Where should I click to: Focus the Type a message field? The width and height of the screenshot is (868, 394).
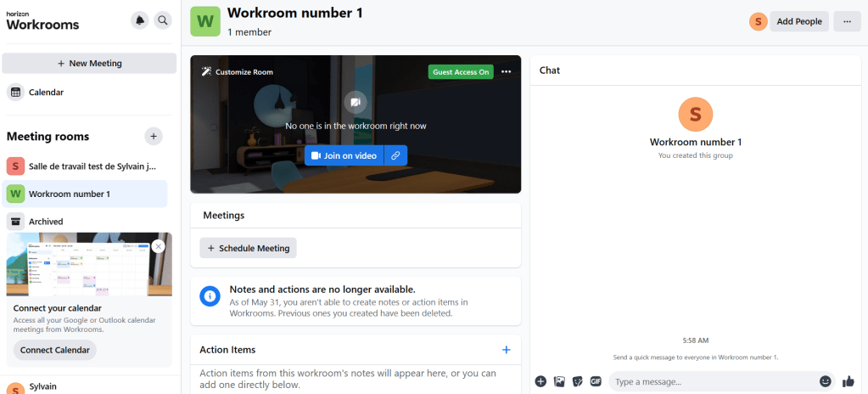pos(713,382)
